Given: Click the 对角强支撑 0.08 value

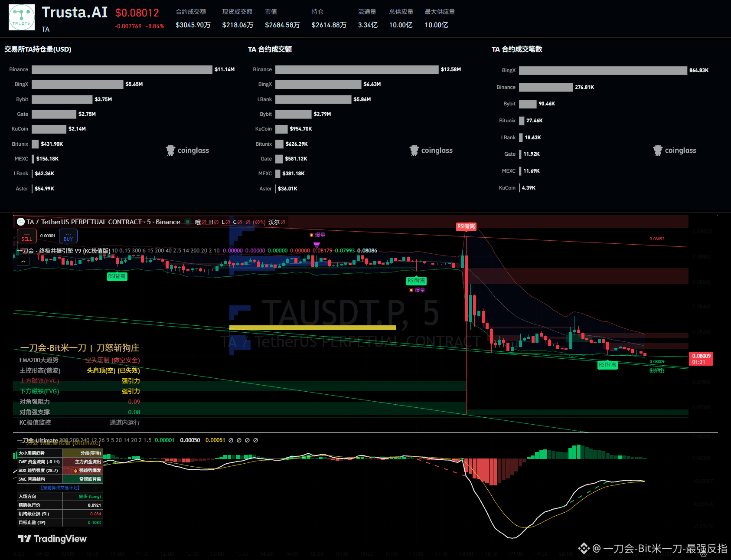Looking at the screenshot, I should pos(134,412).
